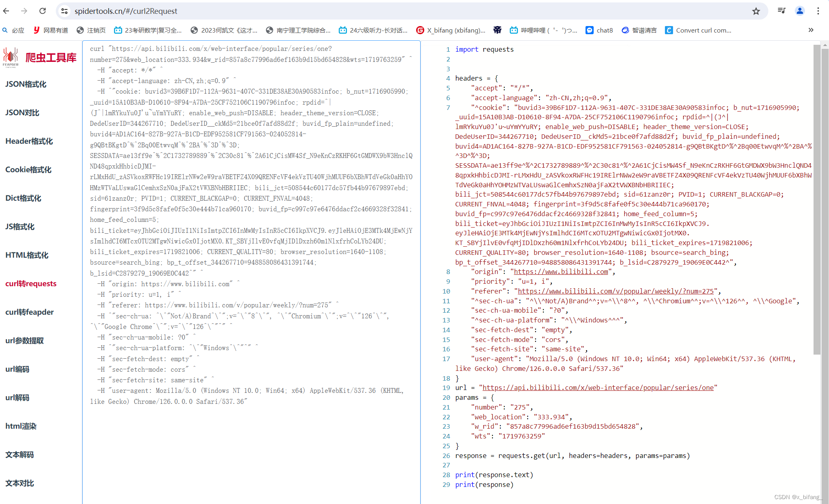
Task: Open the 智谱清言 bookmark
Action: coord(639,30)
